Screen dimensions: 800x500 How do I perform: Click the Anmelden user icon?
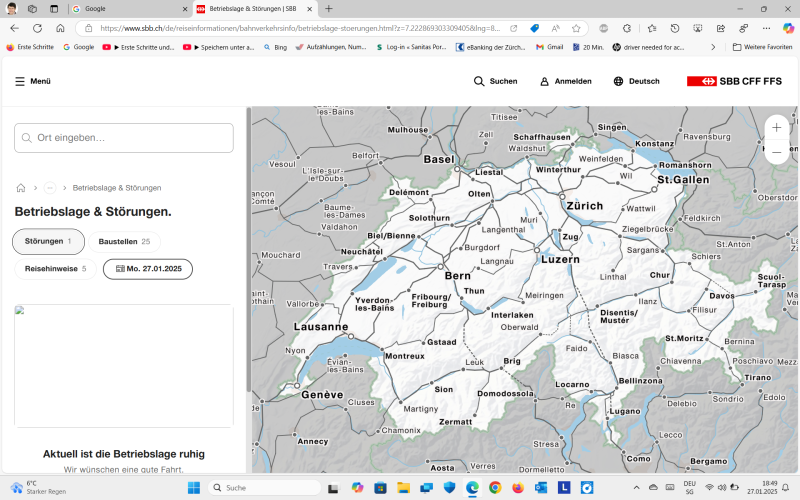click(x=545, y=81)
